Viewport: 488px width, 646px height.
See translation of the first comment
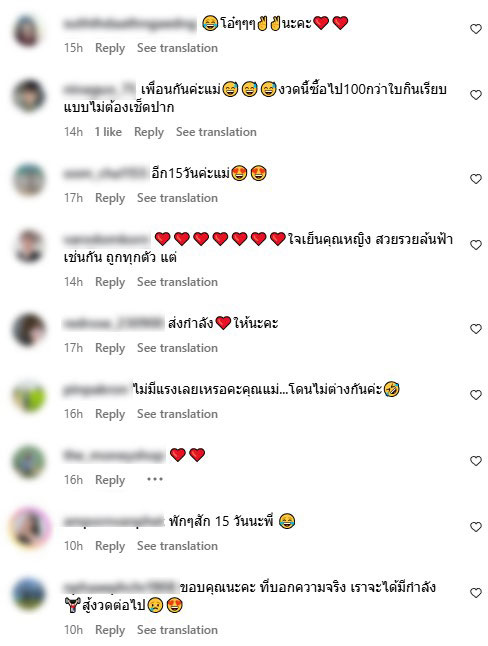click(x=177, y=48)
